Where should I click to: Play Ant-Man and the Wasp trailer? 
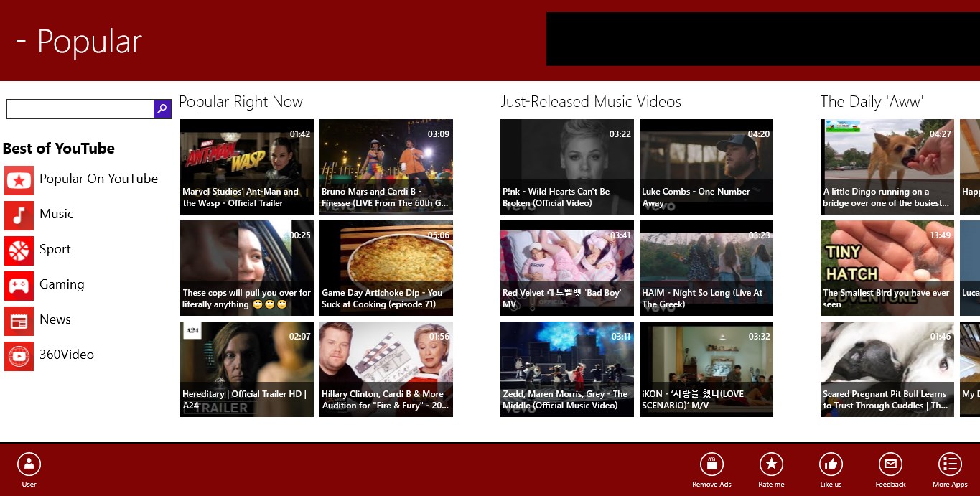tap(247, 167)
